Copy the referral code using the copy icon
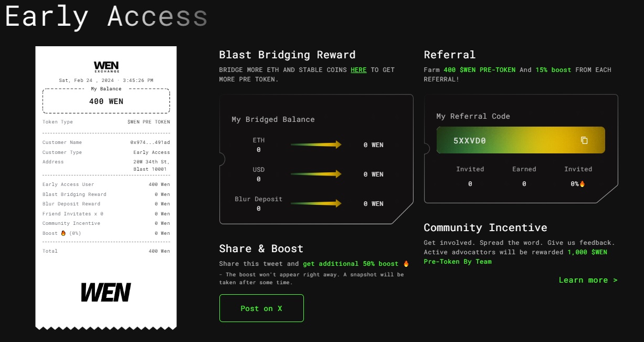Image resolution: width=644 pixels, height=342 pixels. [x=584, y=140]
